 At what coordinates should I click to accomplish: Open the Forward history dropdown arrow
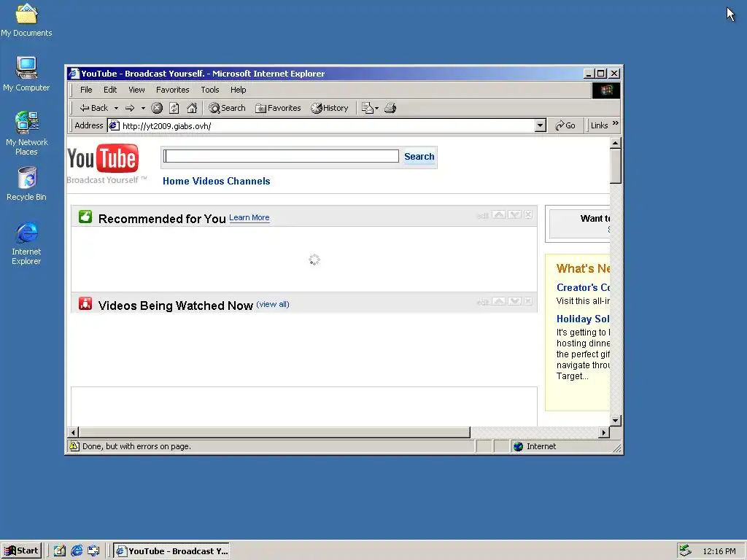pos(143,108)
